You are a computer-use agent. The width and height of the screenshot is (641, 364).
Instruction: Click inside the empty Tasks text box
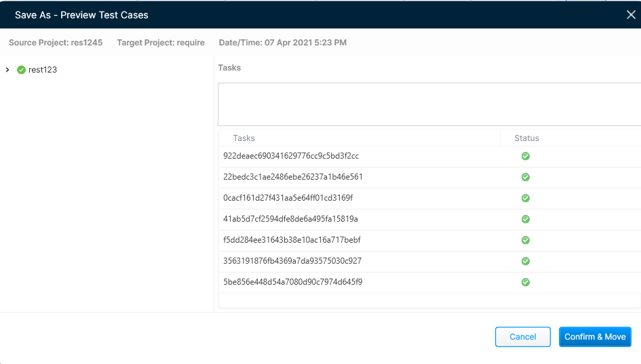click(x=429, y=104)
